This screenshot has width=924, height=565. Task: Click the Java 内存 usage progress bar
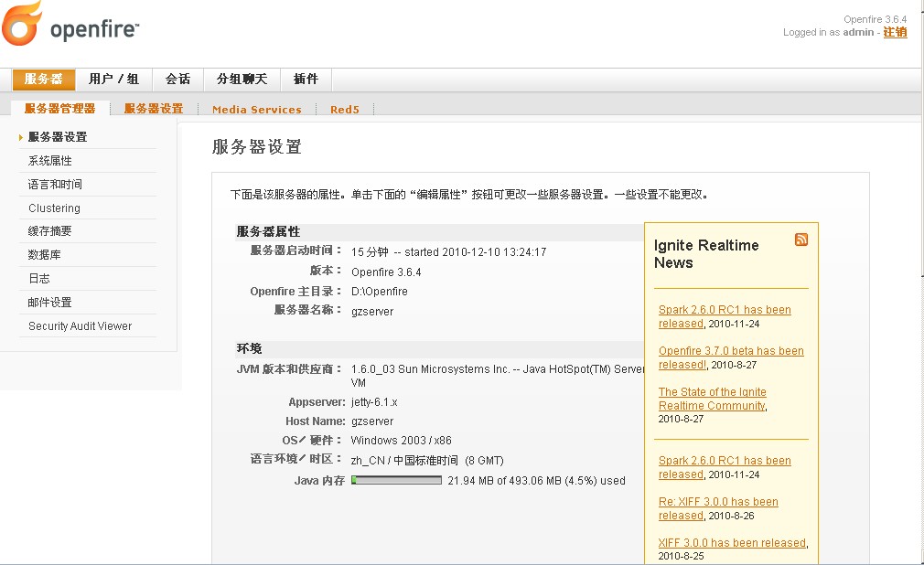(397, 480)
